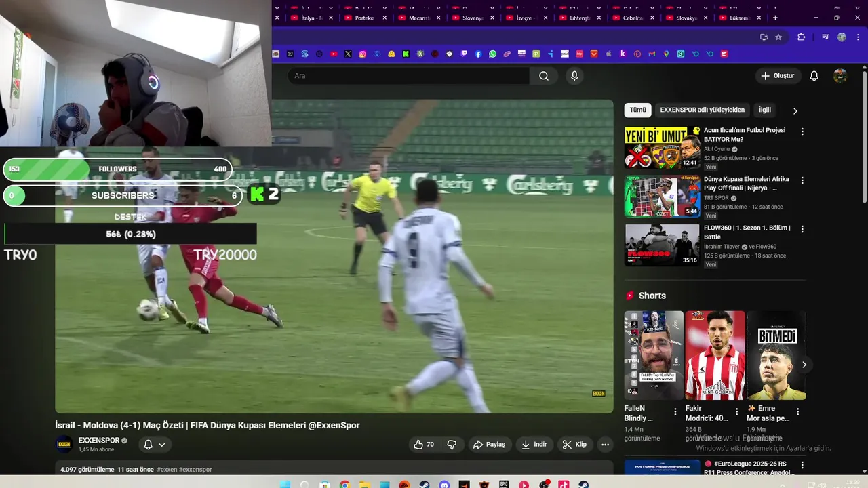This screenshot has height=488, width=868.
Task: Open FLOW360 Battle video thumbnail
Action: (662, 245)
